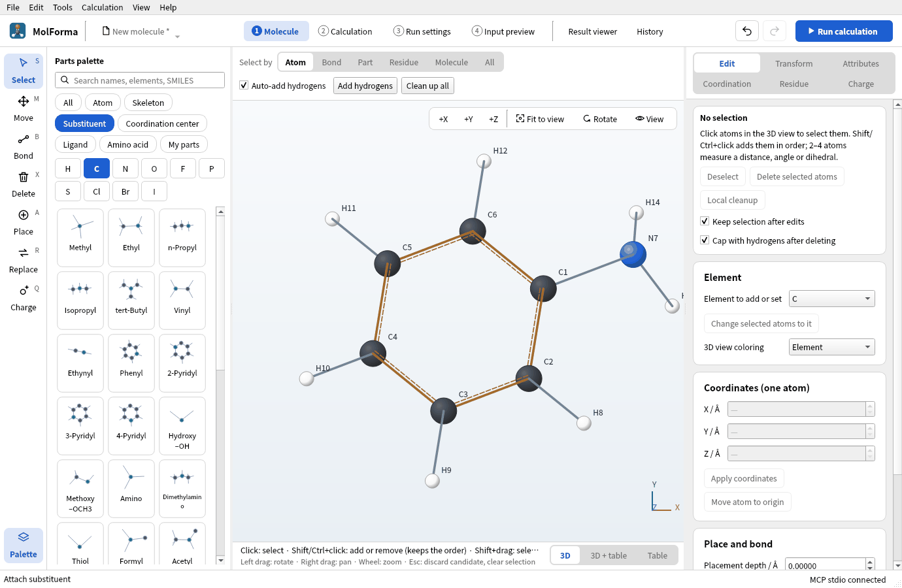Image resolution: width=902 pixels, height=588 pixels.
Task: Go to step 3 Run settings
Action: [x=422, y=31]
